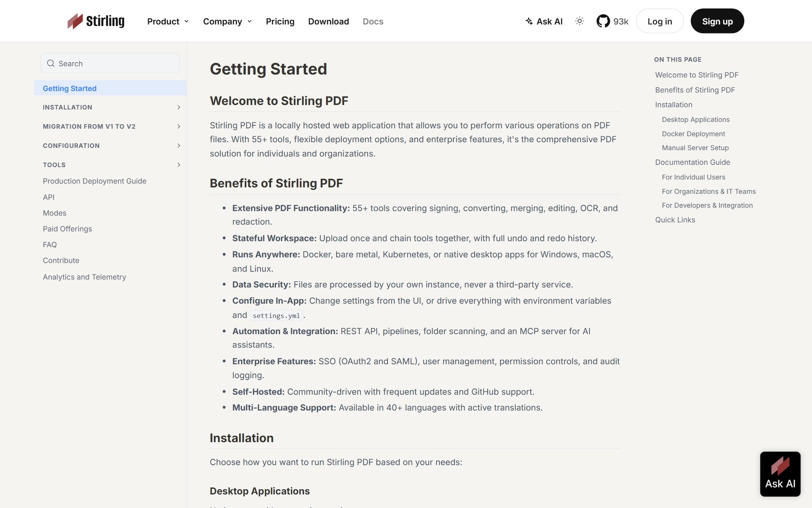Open the floating Ask AI chat widget
The width and height of the screenshot is (812, 508).
pyautogui.click(x=780, y=474)
